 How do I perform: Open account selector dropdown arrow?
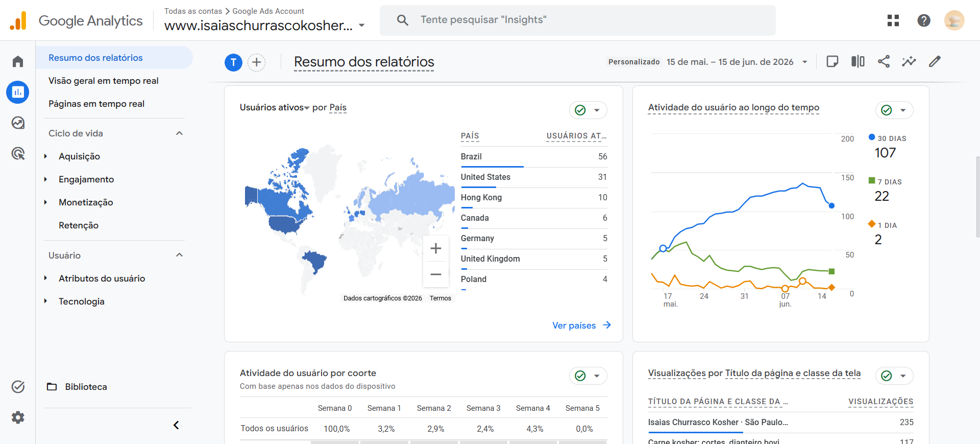[x=362, y=26]
